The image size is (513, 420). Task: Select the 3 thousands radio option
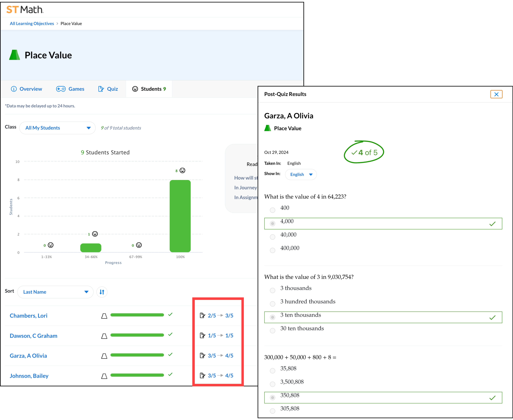click(272, 290)
